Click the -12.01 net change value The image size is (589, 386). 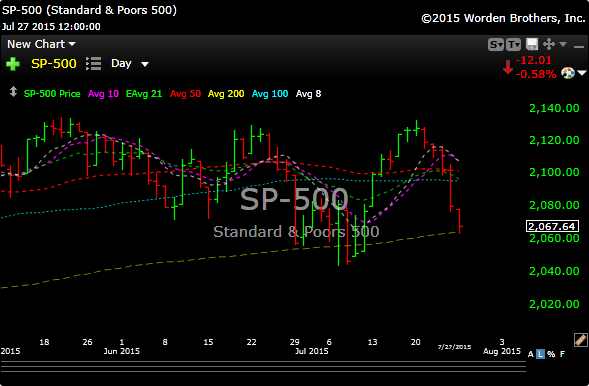coord(533,60)
